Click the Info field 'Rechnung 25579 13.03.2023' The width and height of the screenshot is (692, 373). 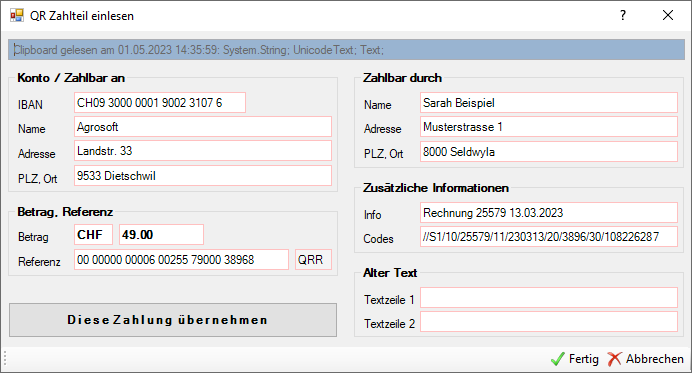pyautogui.click(x=549, y=213)
